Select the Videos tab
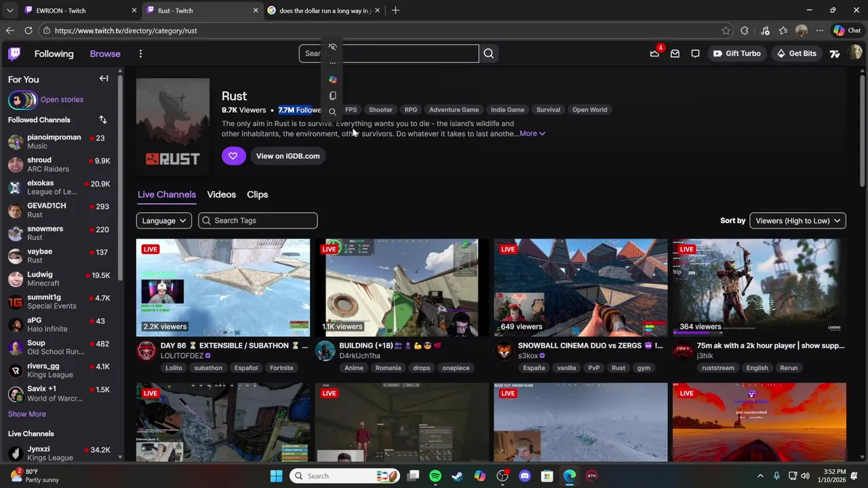This screenshot has height=488, width=868. click(x=222, y=195)
